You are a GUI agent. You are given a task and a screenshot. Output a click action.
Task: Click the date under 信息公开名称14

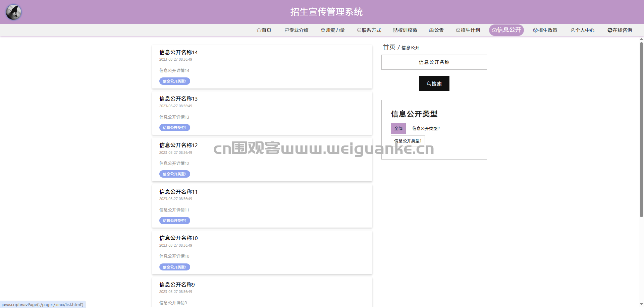tap(176, 59)
